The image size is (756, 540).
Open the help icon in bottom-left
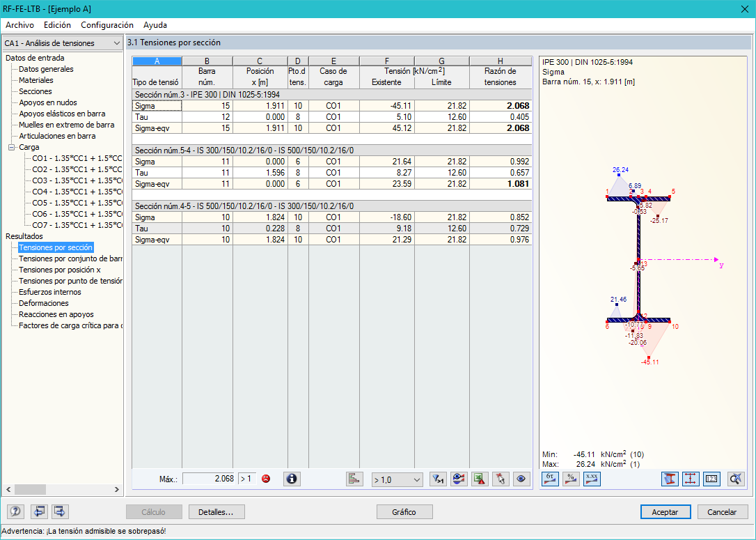[x=15, y=511]
